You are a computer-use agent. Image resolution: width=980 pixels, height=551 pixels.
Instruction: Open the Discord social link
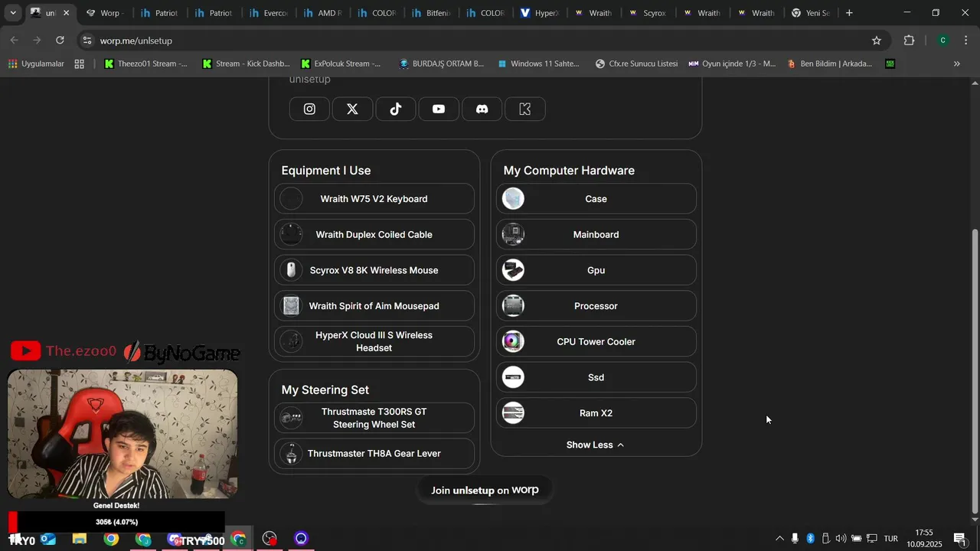[x=482, y=109]
